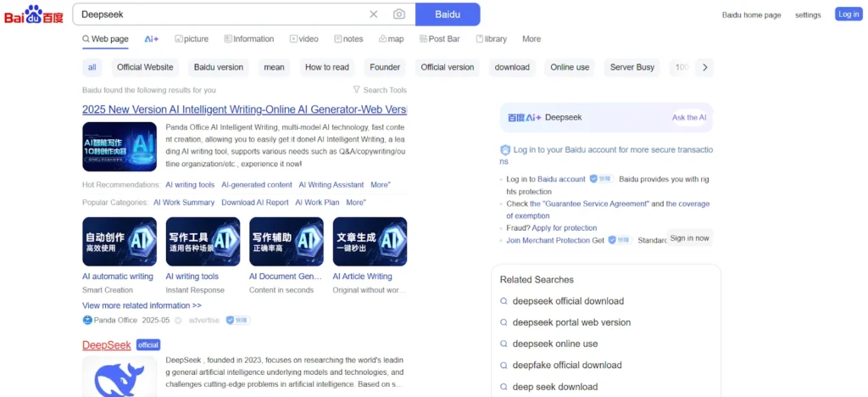This screenshot has width=868, height=397.
Task: Click magnifier beside deepseek official download
Action: (504, 301)
